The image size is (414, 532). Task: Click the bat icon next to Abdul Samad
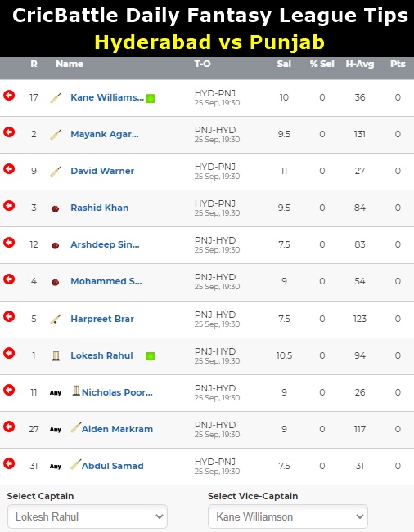[76, 464]
